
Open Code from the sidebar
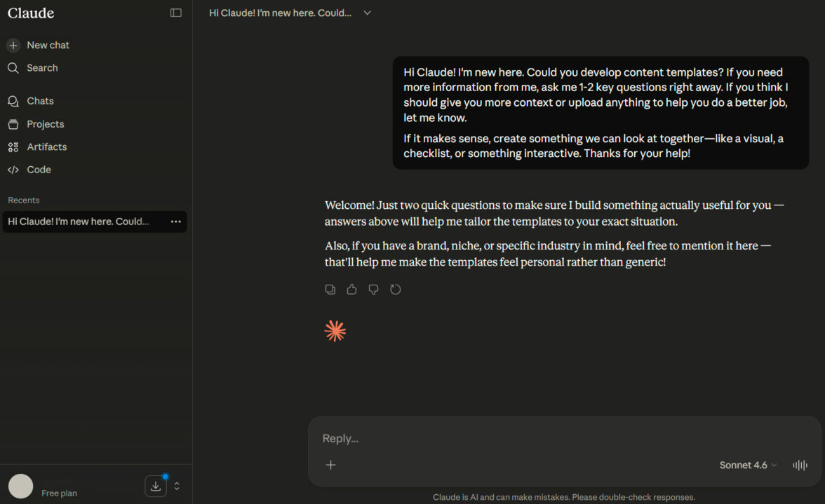39,170
